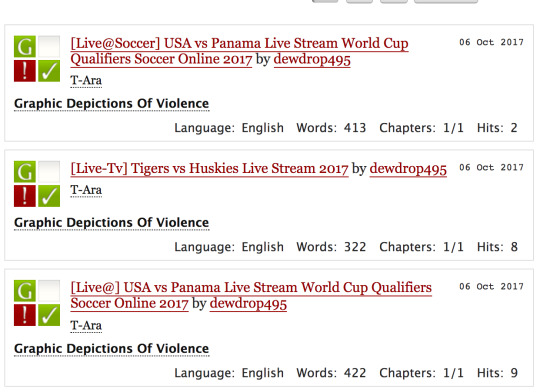Click the 06 Oct 2017 date on the [Live@Soccer] work
Screen dimensions: 540x392
pos(491,42)
